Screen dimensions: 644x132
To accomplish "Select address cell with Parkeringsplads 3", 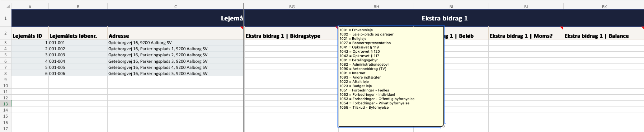I will 175,61.
